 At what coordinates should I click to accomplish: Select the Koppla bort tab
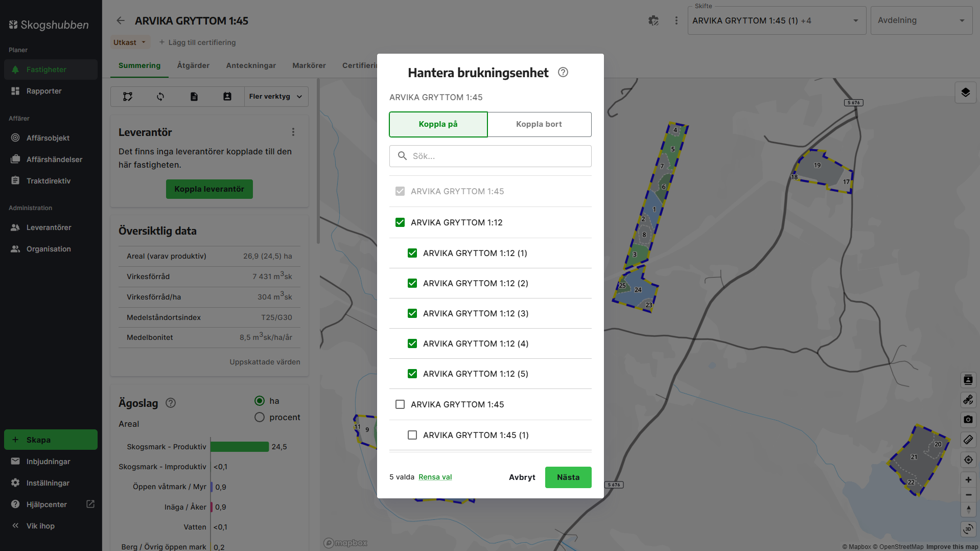coord(539,125)
